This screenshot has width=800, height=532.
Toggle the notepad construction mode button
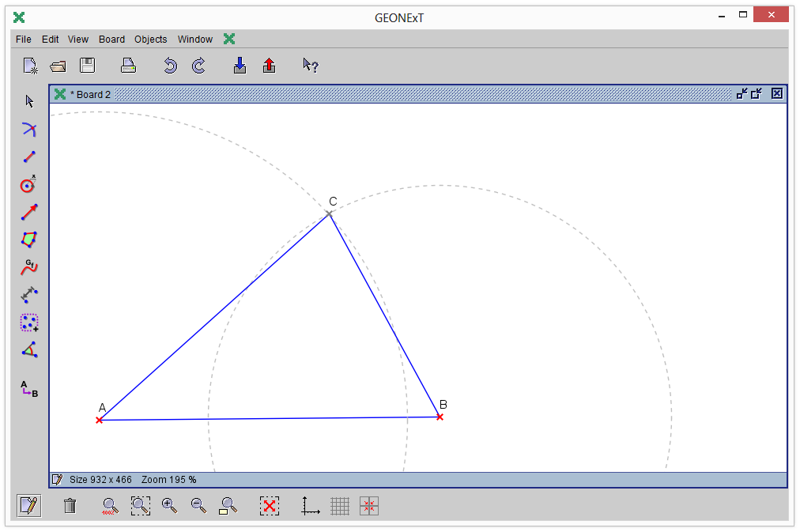click(29, 506)
